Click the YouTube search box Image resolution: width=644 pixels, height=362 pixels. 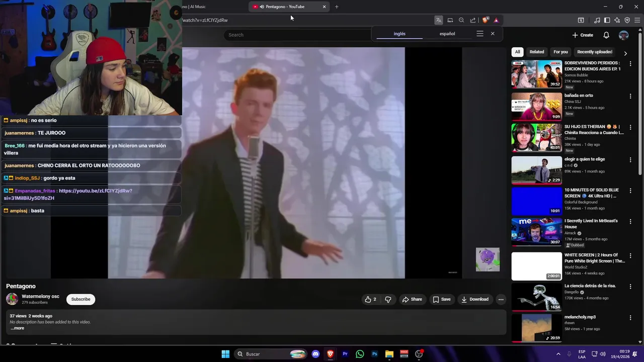tap(299, 35)
